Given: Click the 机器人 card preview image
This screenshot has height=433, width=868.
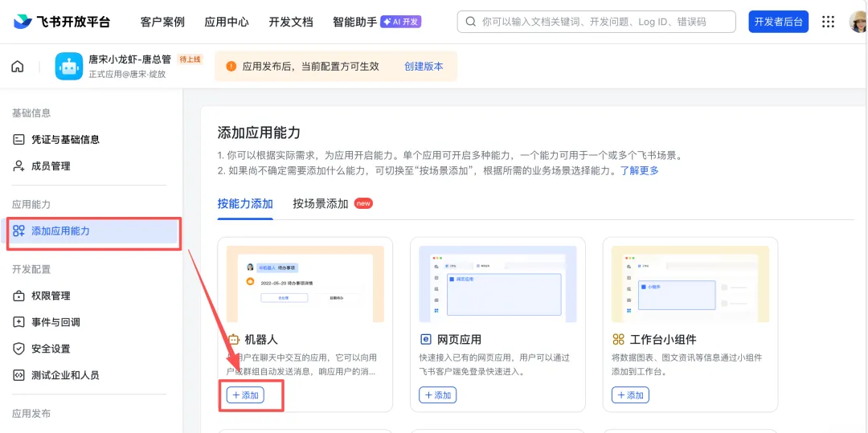Looking at the screenshot, I should tap(305, 284).
